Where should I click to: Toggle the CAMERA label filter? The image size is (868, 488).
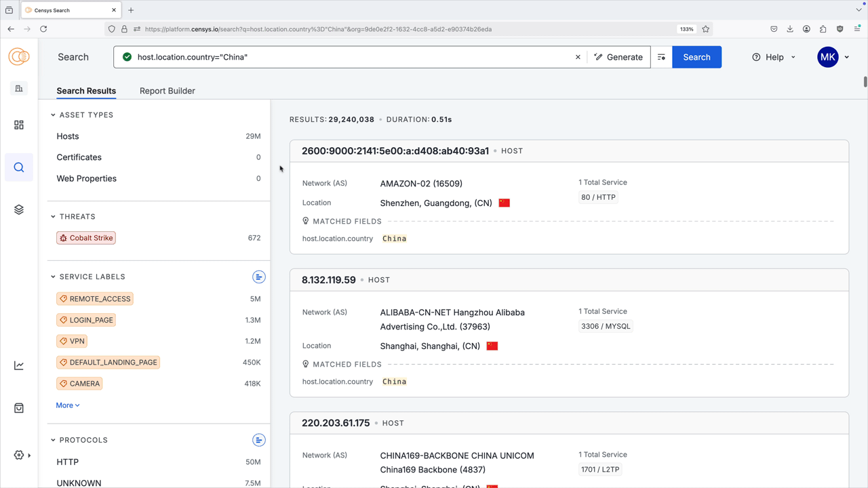tap(79, 384)
